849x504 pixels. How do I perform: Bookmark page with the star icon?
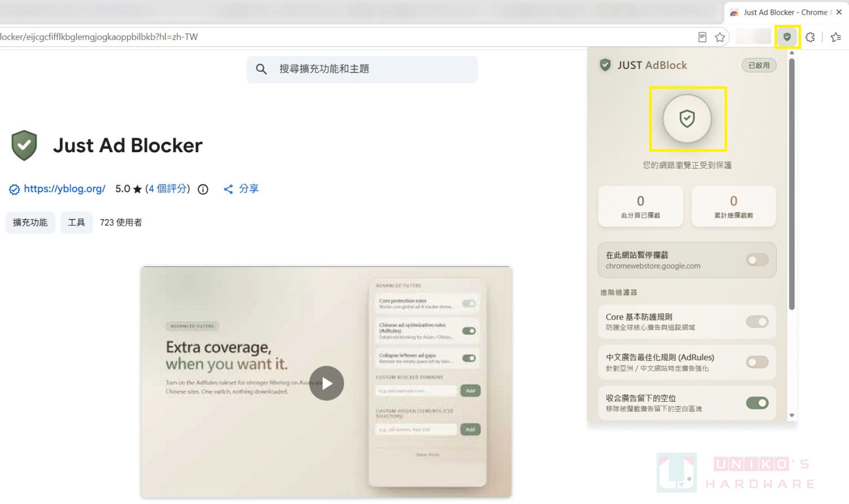[720, 37]
